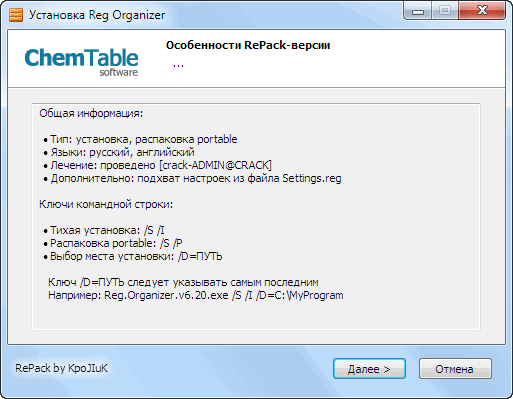Click the Распаковка portable: /S /P line
The height and width of the screenshot is (399, 513).
(113, 243)
